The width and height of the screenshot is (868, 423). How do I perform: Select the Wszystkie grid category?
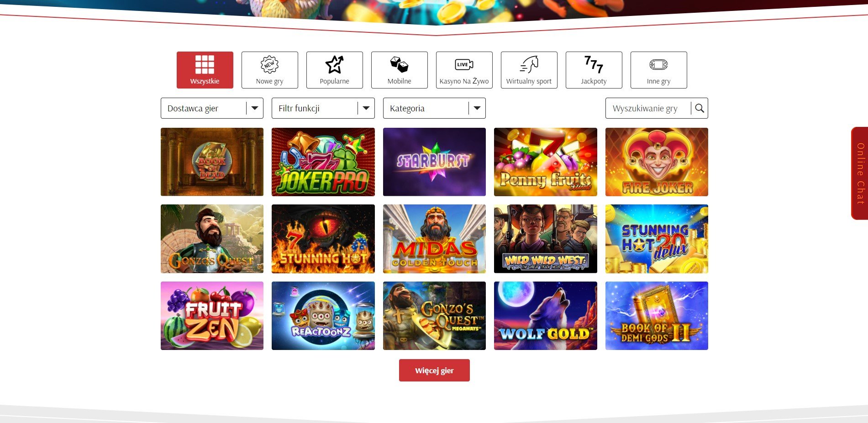coord(205,70)
